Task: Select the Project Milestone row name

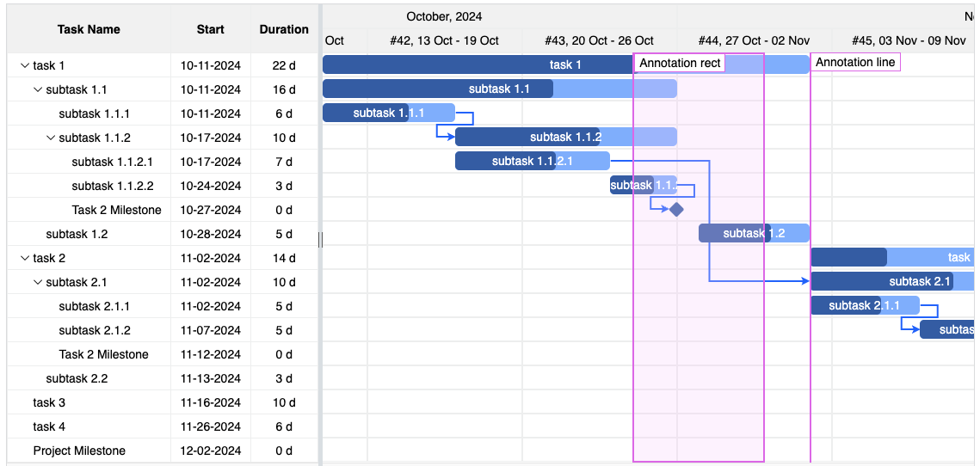Action: [x=79, y=451]
